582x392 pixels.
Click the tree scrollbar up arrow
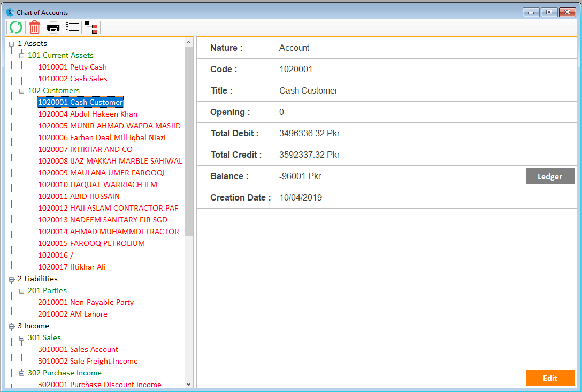188,42
